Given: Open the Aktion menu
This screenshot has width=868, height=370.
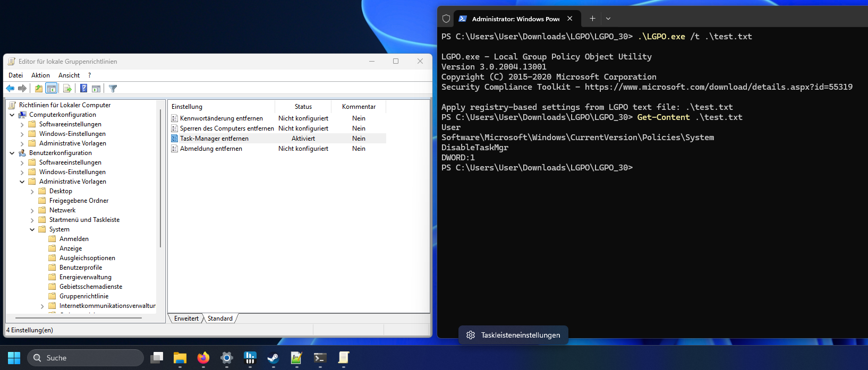Looking at the screenshot, I should click(x=40, y=75).
